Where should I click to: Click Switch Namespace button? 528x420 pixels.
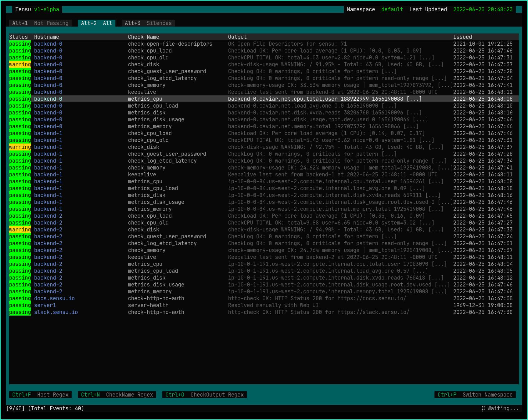coord(475,395)
